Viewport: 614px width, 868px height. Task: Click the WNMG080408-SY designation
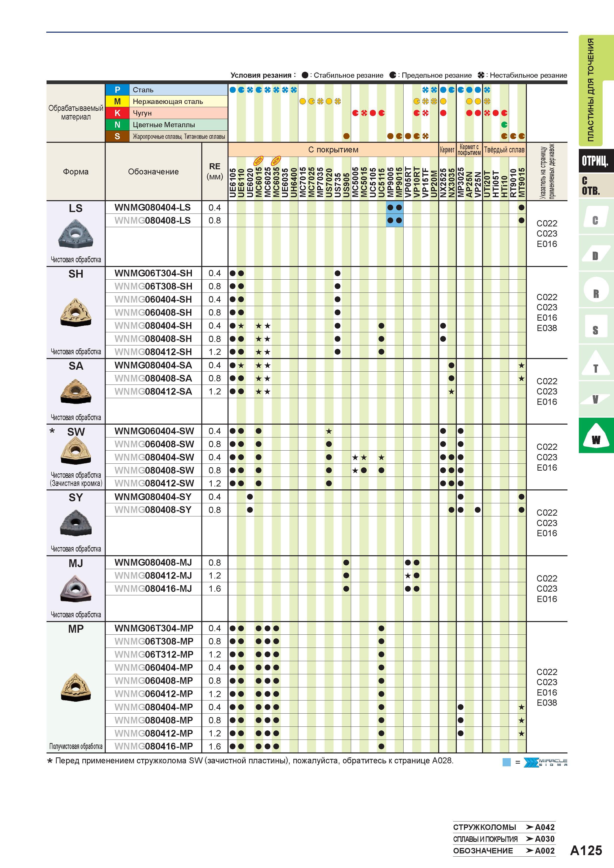[153, 510]
